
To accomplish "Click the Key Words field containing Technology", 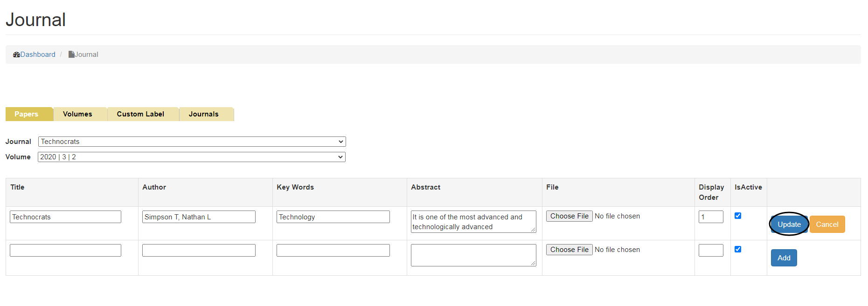I will (x=333, y=217).
